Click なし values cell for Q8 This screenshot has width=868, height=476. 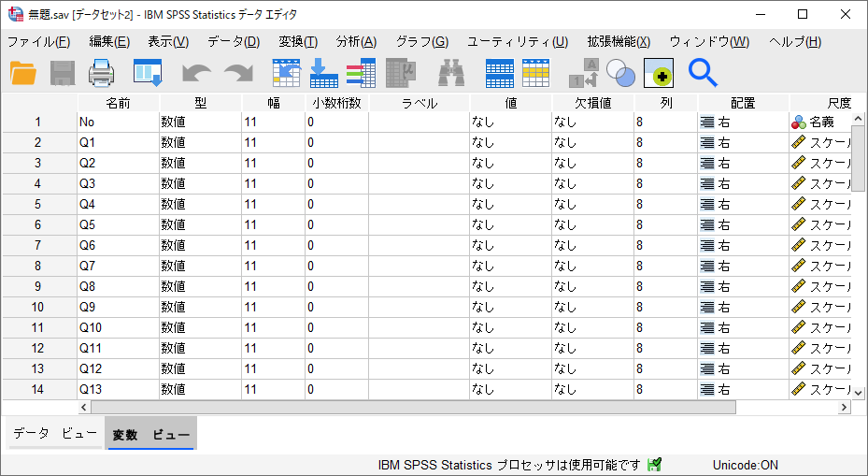[x=510, y=286]
